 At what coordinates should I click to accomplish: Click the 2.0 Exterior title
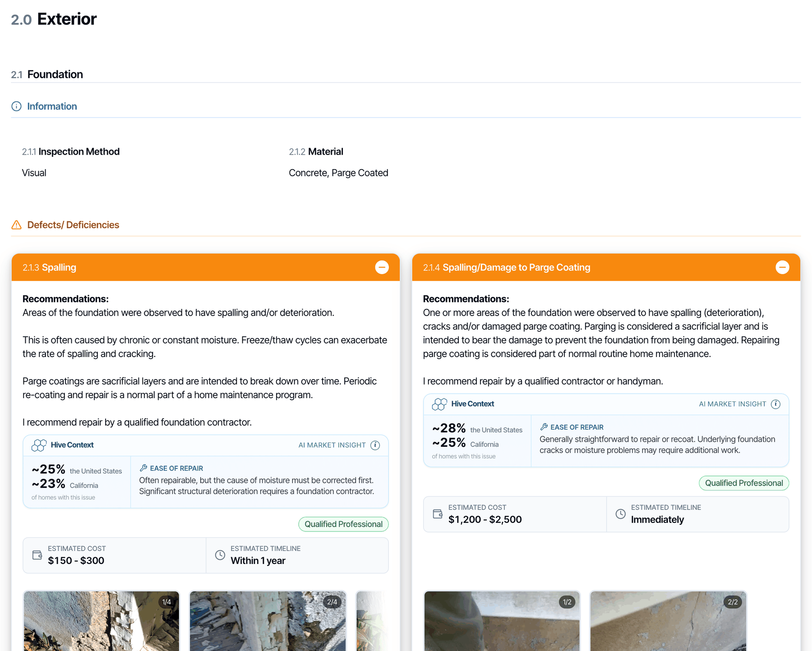[x=54, y=19]
